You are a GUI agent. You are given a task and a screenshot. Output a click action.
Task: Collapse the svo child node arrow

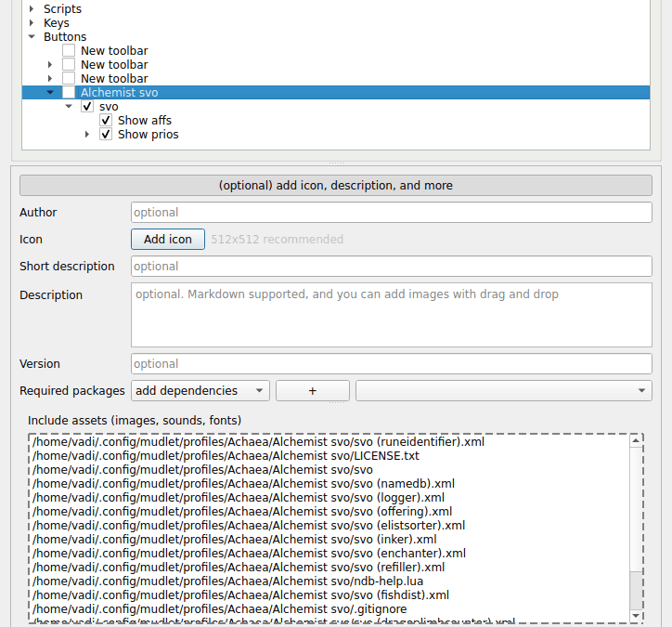(69, 106)
